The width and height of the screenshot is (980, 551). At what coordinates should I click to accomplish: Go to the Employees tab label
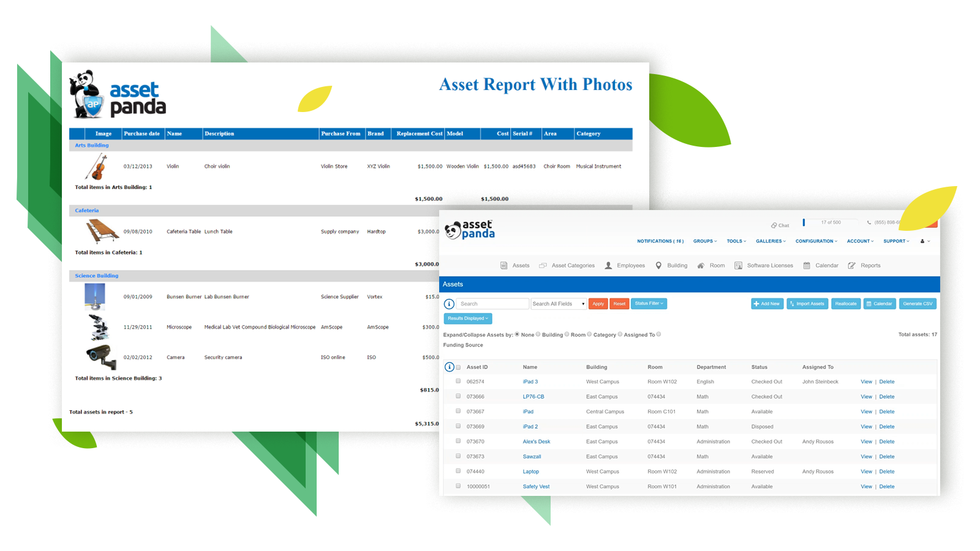631,266
